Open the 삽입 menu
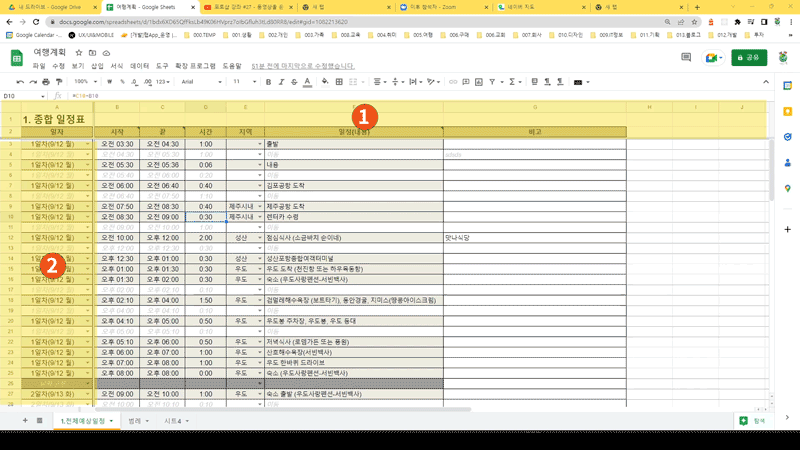The image size is (800, 450). coord(97,66)
